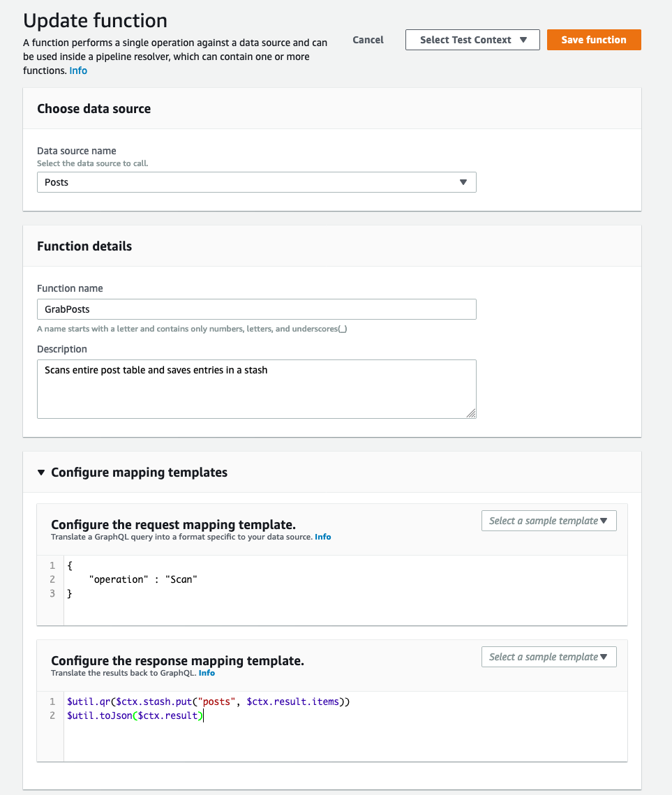Click line number 3 in request editor gutter

(x=52, y=593)
